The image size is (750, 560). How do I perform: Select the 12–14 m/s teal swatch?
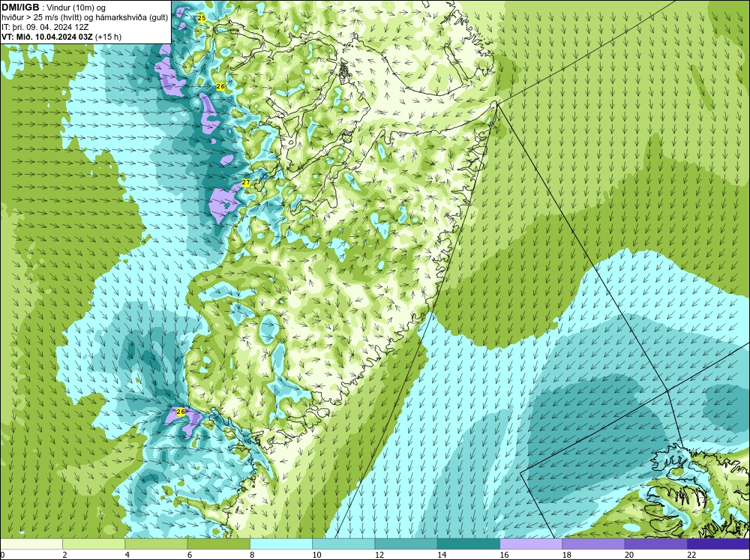(406, 544)
